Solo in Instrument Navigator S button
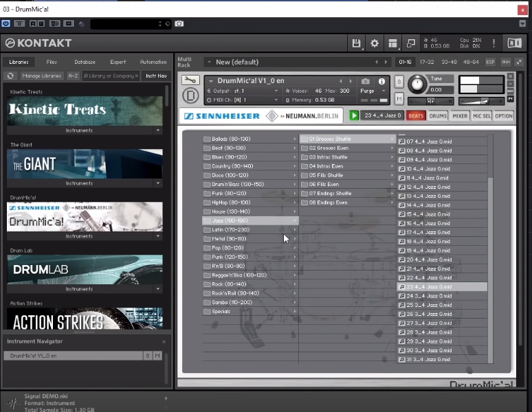Viewport: 532px width, 412px height. click(x=148, y=356)
